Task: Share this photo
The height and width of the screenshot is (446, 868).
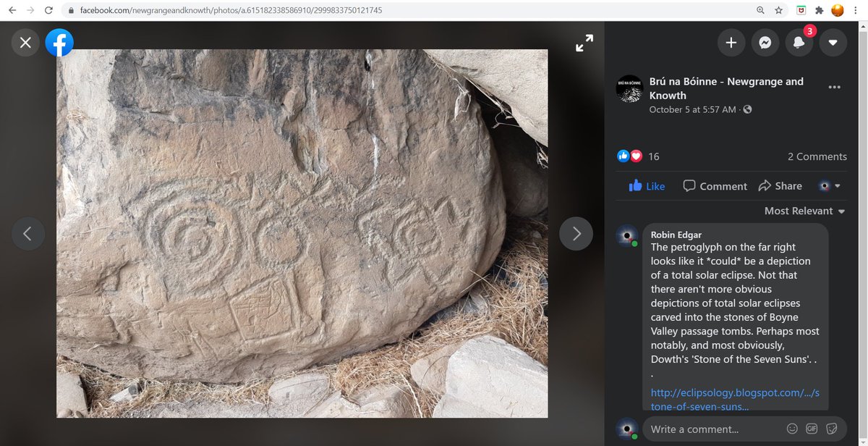Action: tap(780, 186)
